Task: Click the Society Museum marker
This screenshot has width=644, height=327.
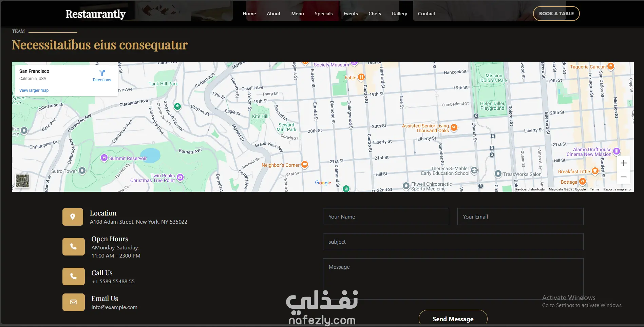Action: tap(354, 63)
